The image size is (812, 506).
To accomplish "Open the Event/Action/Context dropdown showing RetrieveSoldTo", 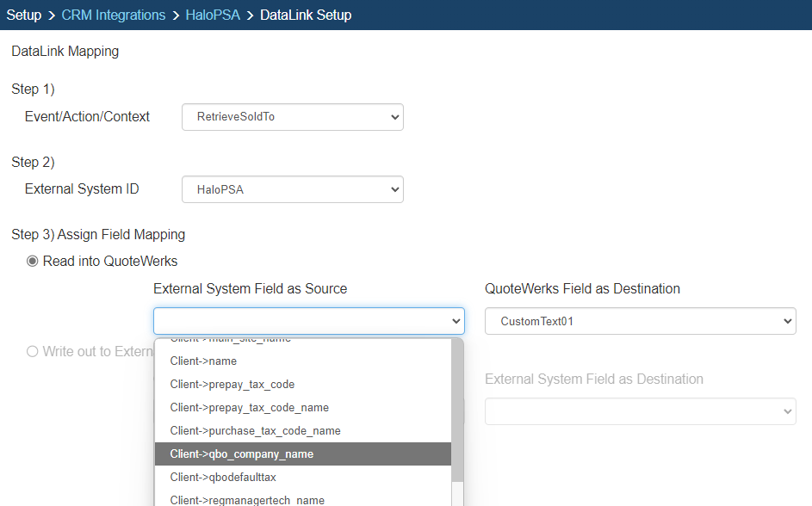I will [292, 117].
